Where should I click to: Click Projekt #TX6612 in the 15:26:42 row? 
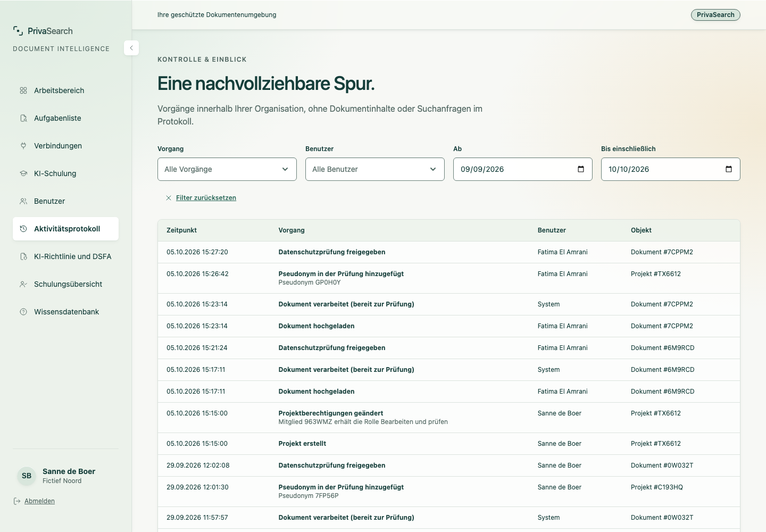(x=656, y=274)
